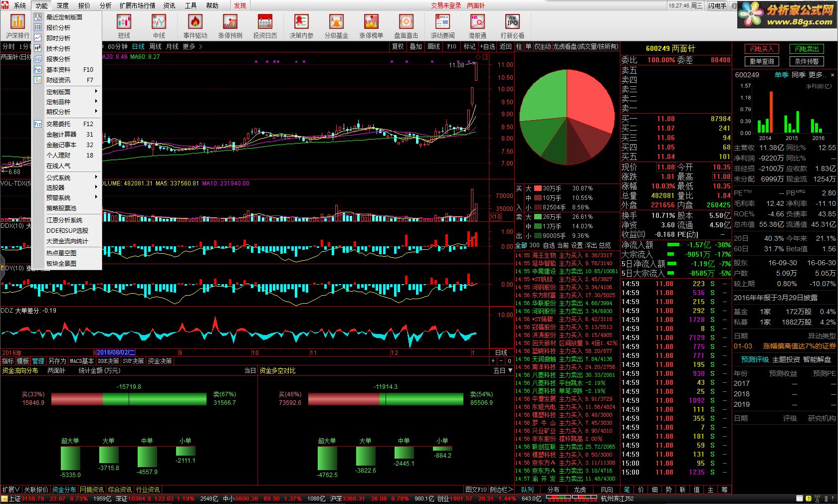Viewport: 838px width, 504px height.
Task: Click the red 买 bar in 资金流向分布
Action: (77, 399)
